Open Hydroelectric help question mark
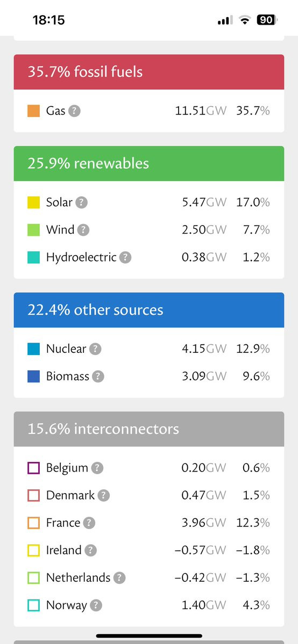This screenshot has width=298, height=644. tap(125, 257)
